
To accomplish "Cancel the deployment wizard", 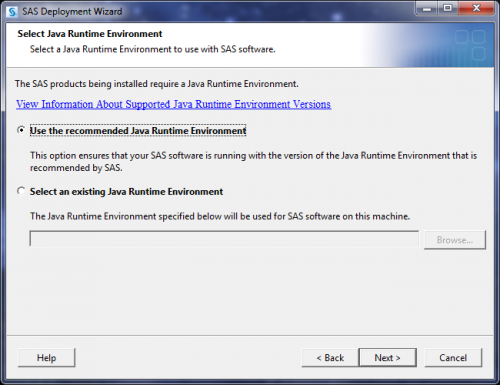I will pyautogui.click(x=453, y=358).
